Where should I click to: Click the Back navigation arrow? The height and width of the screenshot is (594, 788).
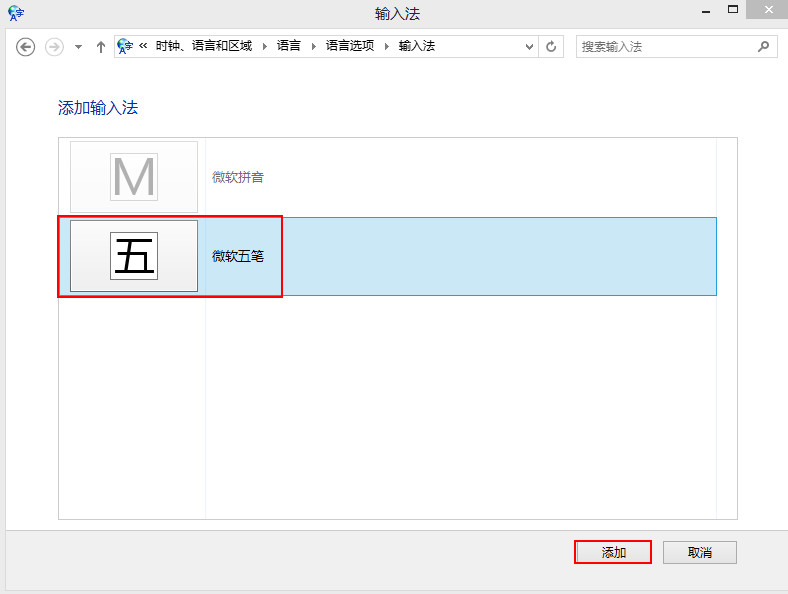25,47
